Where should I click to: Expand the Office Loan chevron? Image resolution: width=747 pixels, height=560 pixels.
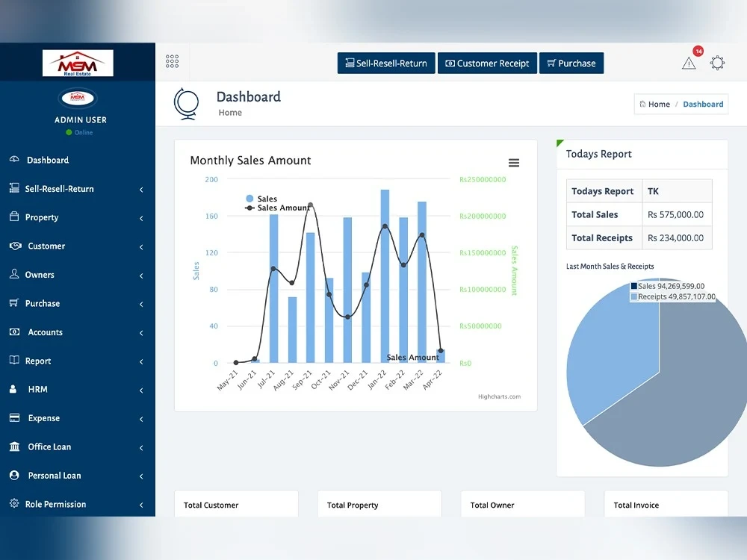click(x=141, y=447)
